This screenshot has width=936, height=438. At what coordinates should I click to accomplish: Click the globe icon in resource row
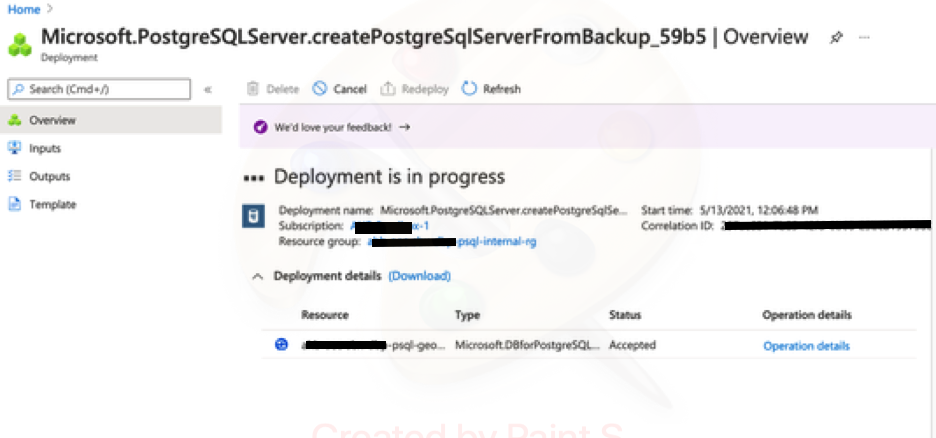tap(281, 344)
